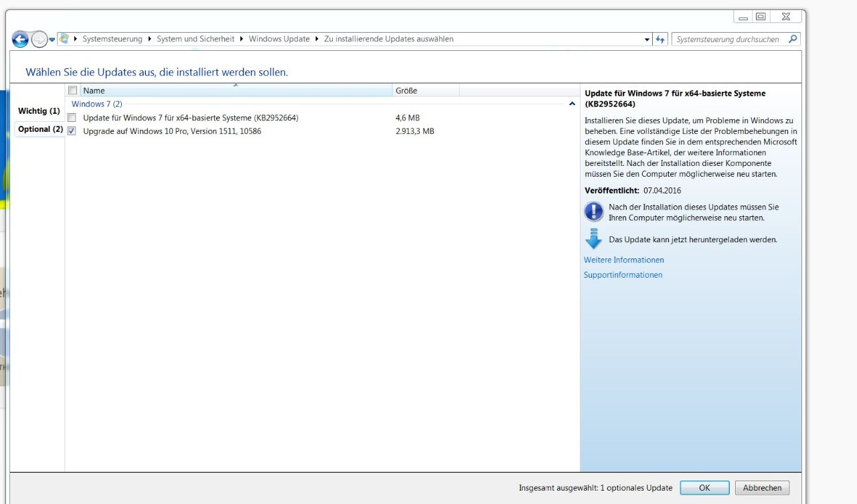The width and height of the screenshot is (857, 504).
Task: Refresh the address bar location
Action: click(661, 39)
